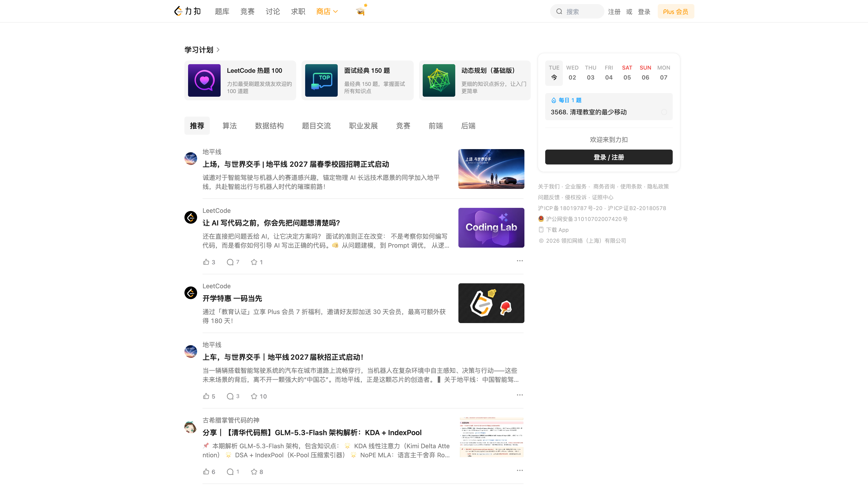This screenshot has width=868, height=488.
Task: Open the 题库 nav item
Action: (x=222, y=12)
